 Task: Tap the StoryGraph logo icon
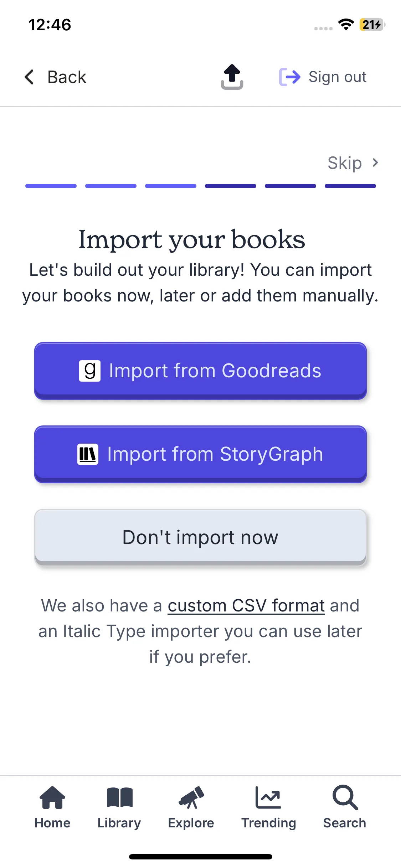point(88,454)
